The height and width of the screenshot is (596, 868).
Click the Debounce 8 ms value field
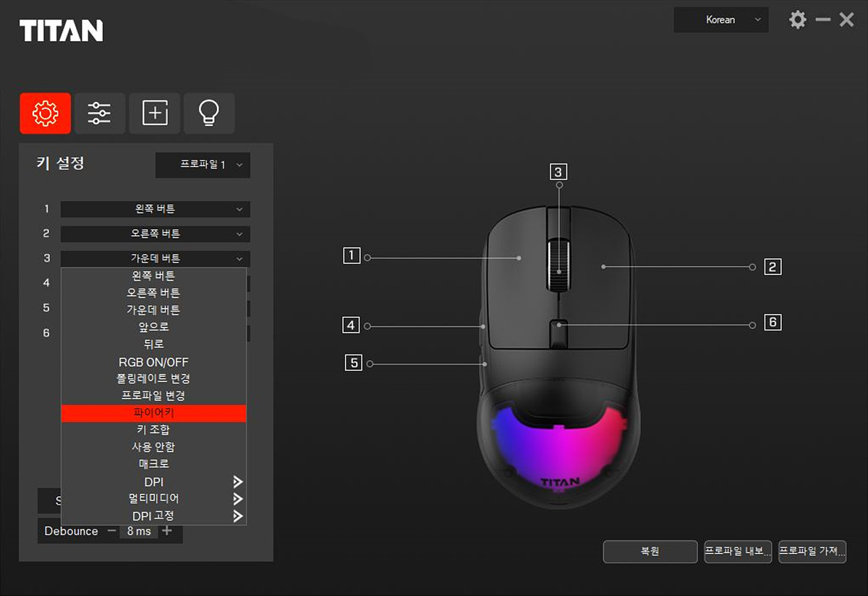139,531
